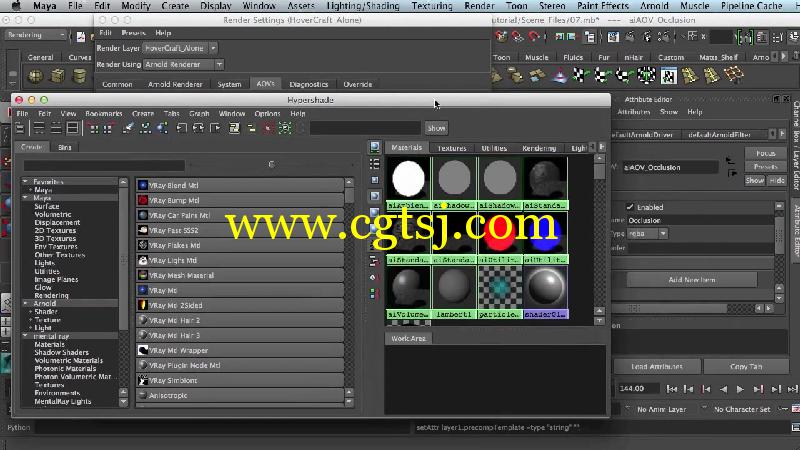Click the Rearrange Graph icon
This screenshot has height=450, width=800.
tap(145, 128)
